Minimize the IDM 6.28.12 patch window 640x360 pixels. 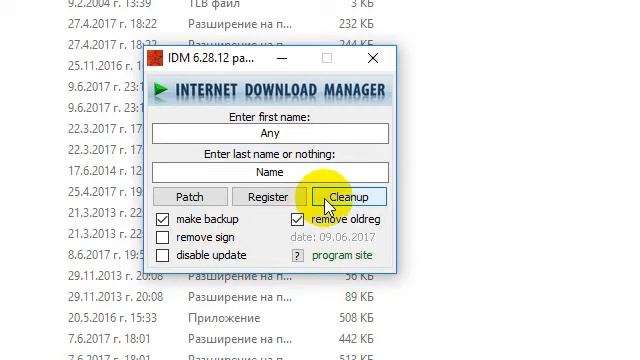[x=282, y=58]
